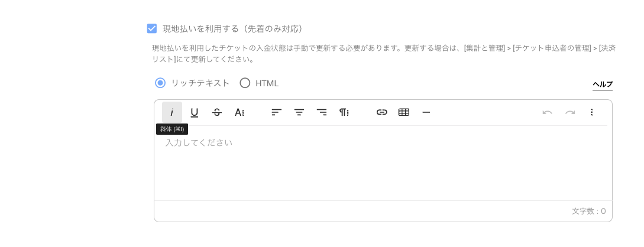Uncheck the 現地払いを利用する checkbox
The image size is (644, 247).
(x=152, y=29)
